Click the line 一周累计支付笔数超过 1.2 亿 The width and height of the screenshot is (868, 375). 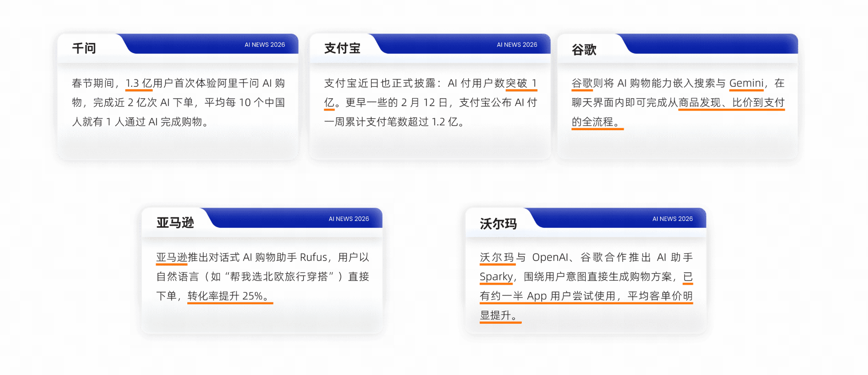(394, 122)
